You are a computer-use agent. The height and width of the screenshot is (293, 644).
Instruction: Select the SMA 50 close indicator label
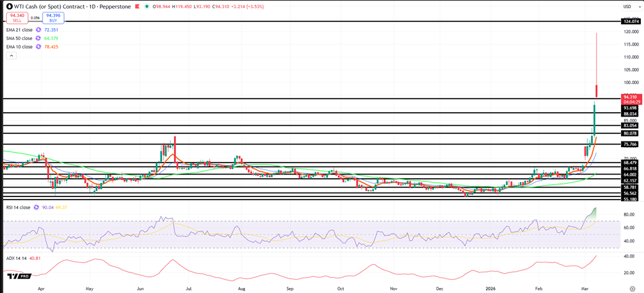[19, 38]
